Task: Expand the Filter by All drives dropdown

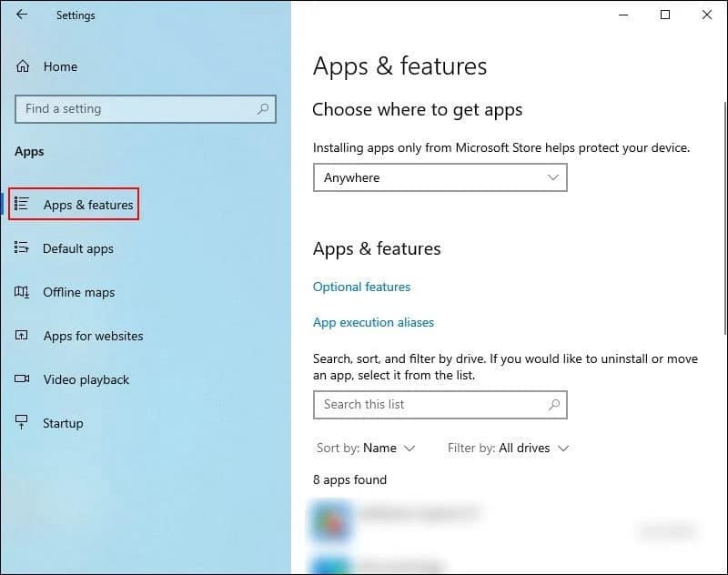Action: click(x=508, y=449)
